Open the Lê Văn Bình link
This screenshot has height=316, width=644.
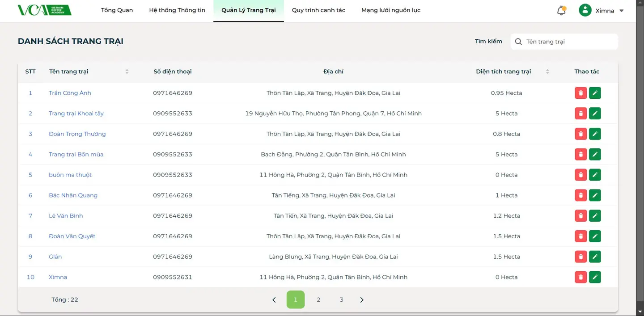tap(66, 216)
